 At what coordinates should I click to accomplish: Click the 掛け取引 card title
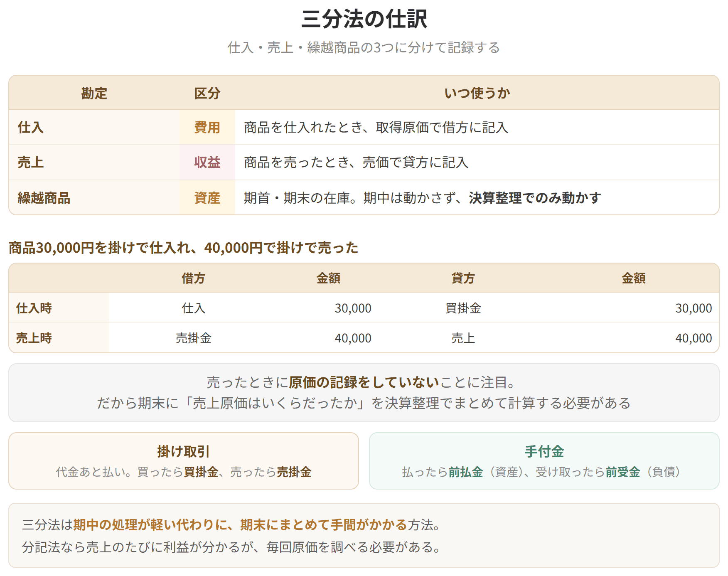point(183,451)
